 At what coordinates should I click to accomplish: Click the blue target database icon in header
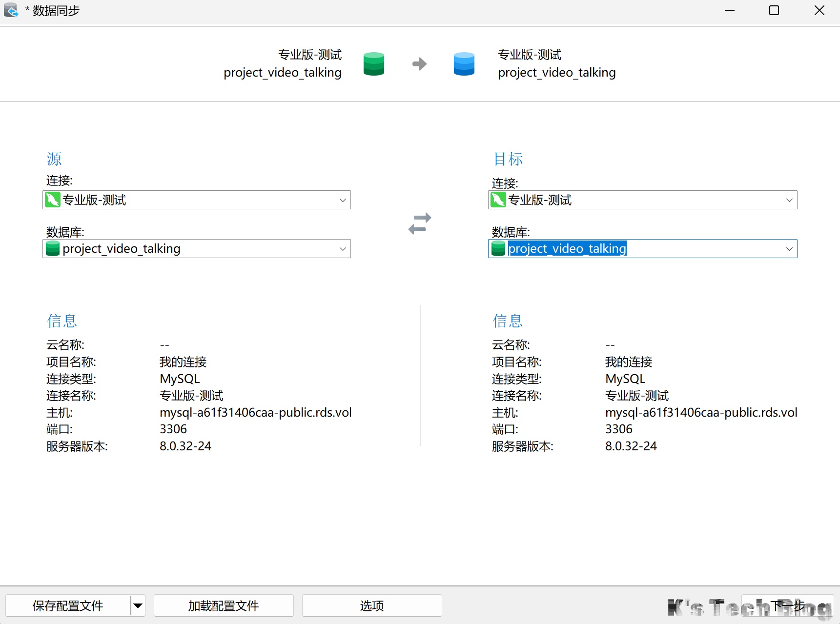point(464,64)
